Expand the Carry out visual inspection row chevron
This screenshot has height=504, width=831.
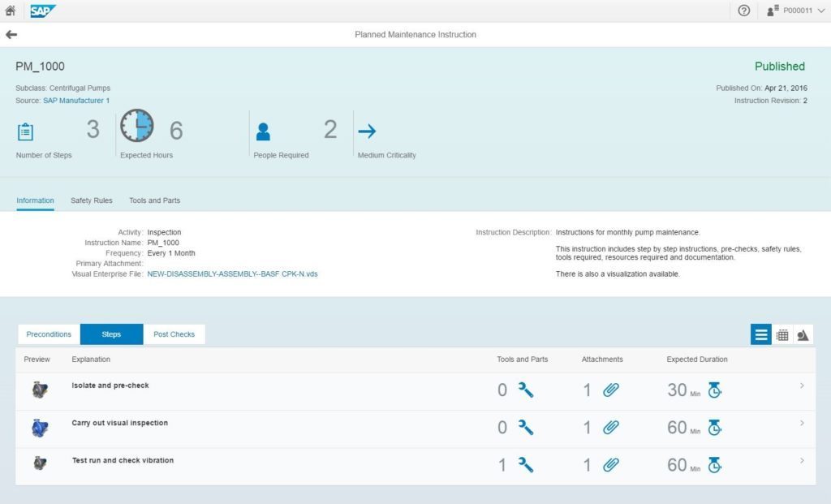tap(802, 423)
